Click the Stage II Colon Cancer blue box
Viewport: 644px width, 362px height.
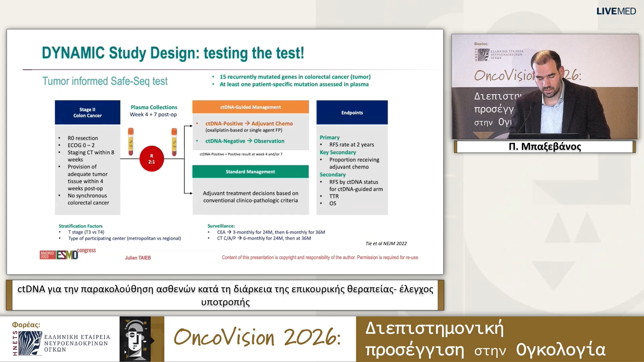pos(88,113)
